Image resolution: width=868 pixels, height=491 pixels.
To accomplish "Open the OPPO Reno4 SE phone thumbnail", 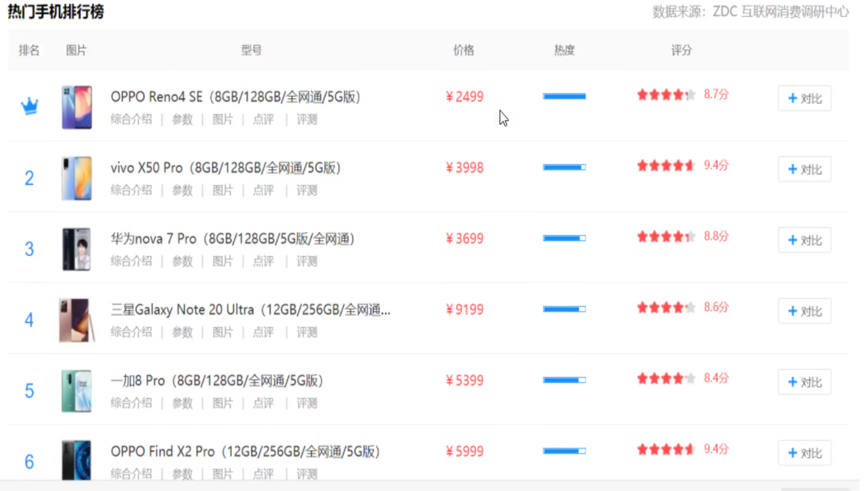I will point(76,107).
